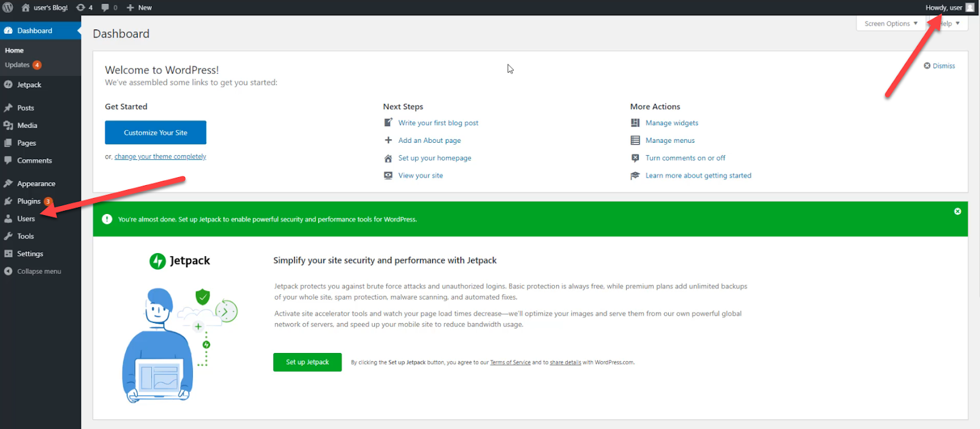Click the Jetpack sidebar icon
Viewport: 980px width, 429px height.
click(x=8, y=85)
